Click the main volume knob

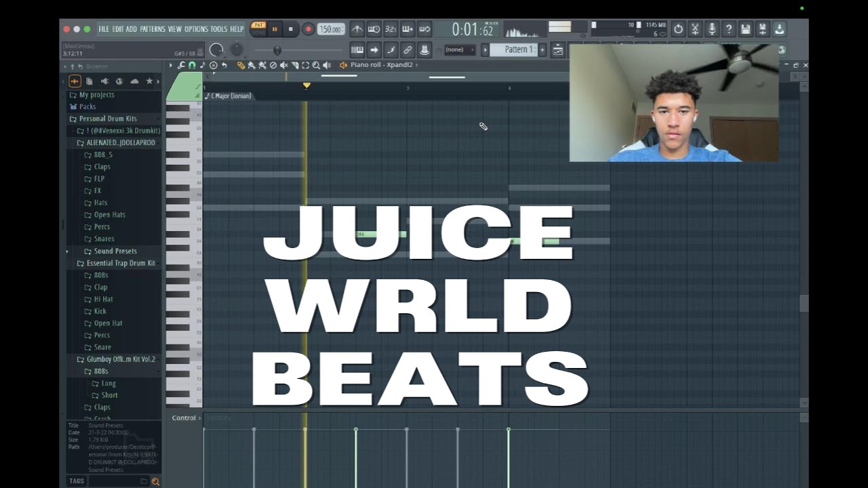click(216, 49)
